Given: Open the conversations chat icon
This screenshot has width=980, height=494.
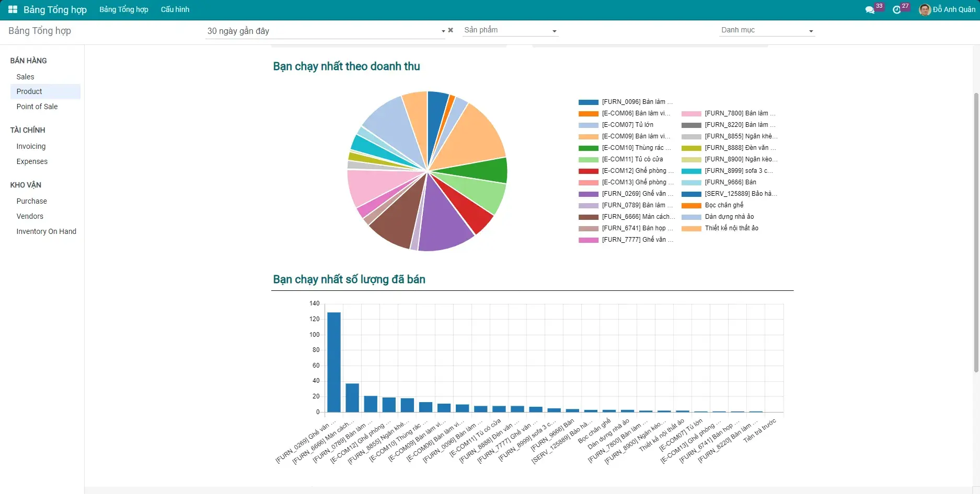Looking at the screenshot, I should (869, 10).
